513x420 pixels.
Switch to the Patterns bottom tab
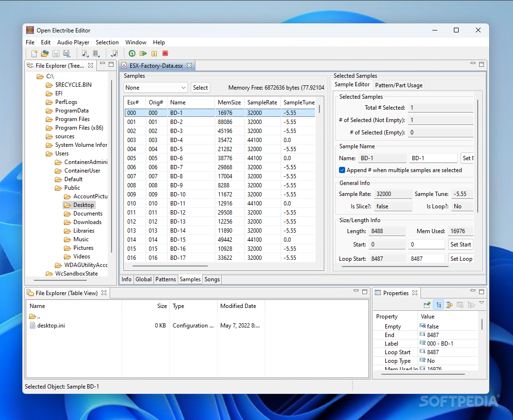(165, 279)
